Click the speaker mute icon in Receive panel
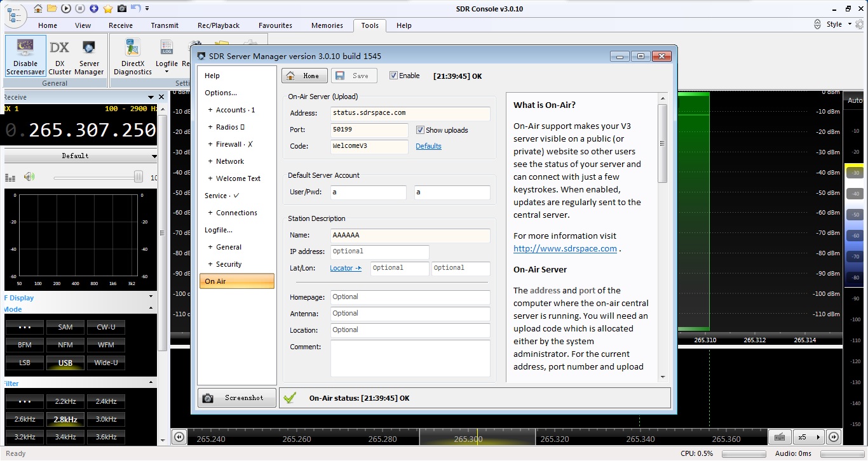This screenshot has height=461, width=868. [x=29, y=177]
